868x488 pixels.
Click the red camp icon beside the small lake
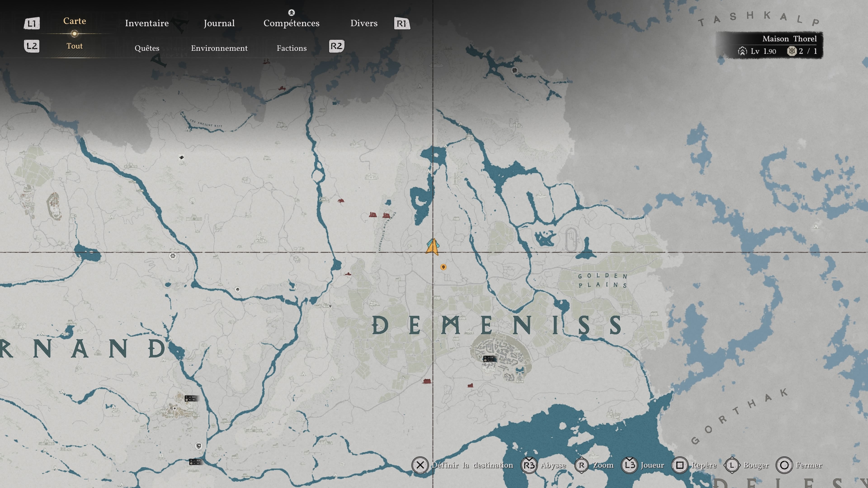(348, 274)
